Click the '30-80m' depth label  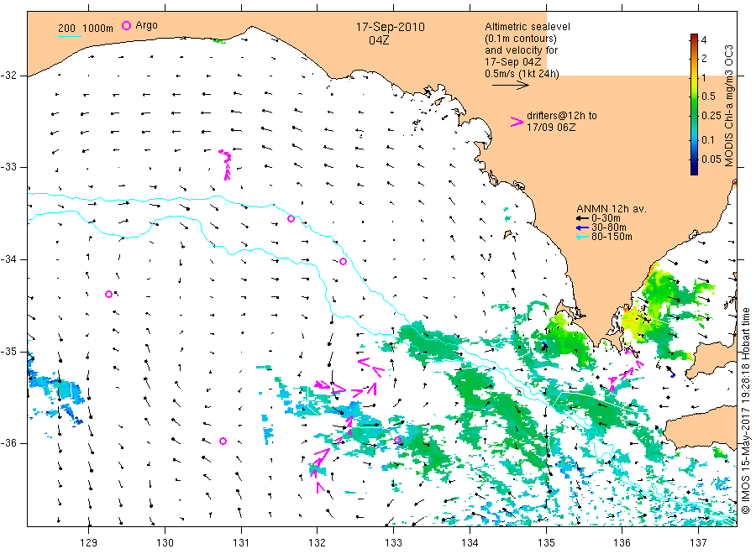pyautogui.click(x=609, y=227)
